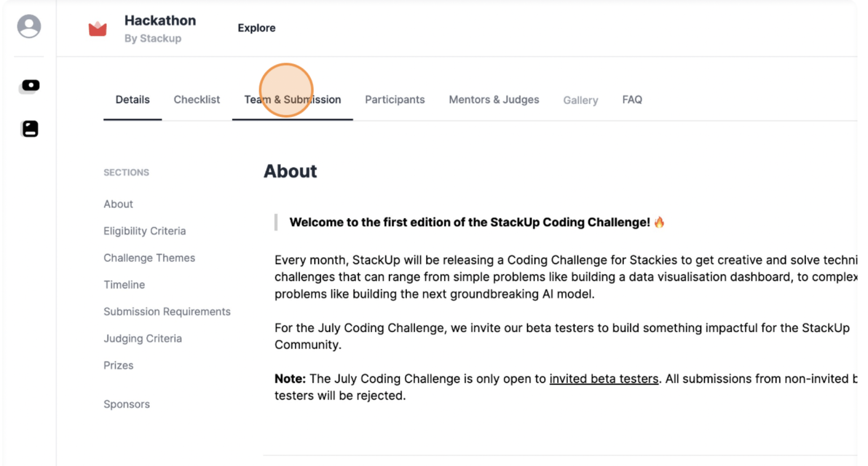The image size is (868, 466).
Task: Go to Judging Criteria section
Action: (142, 339)
